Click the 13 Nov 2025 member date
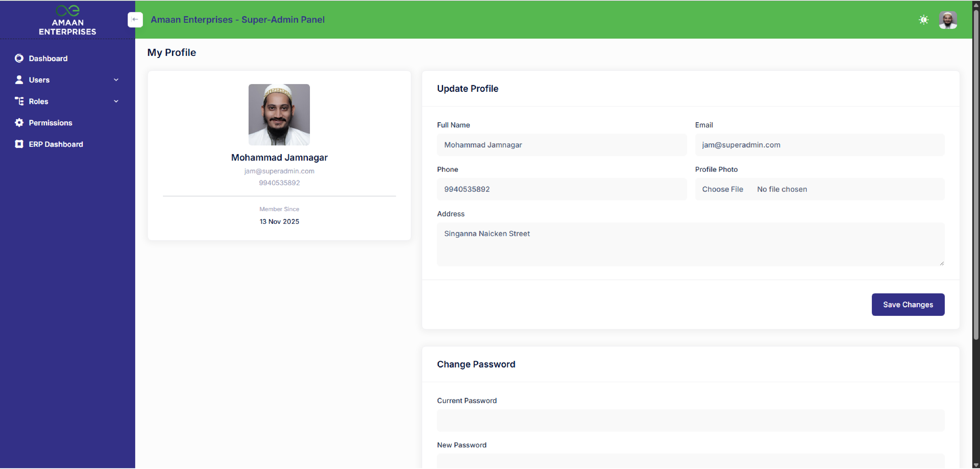Viewport: 980px width, 469px height. tap(279, 221)
